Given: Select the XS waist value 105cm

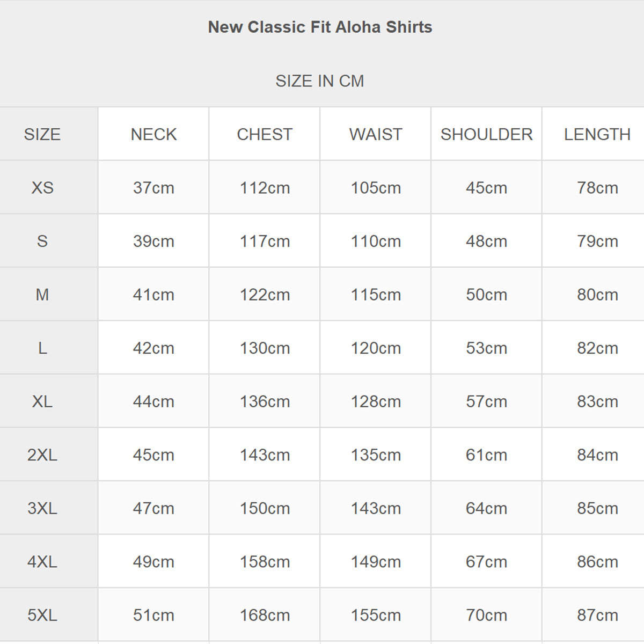Looking at the screenshot, I should tap(376, 188).
